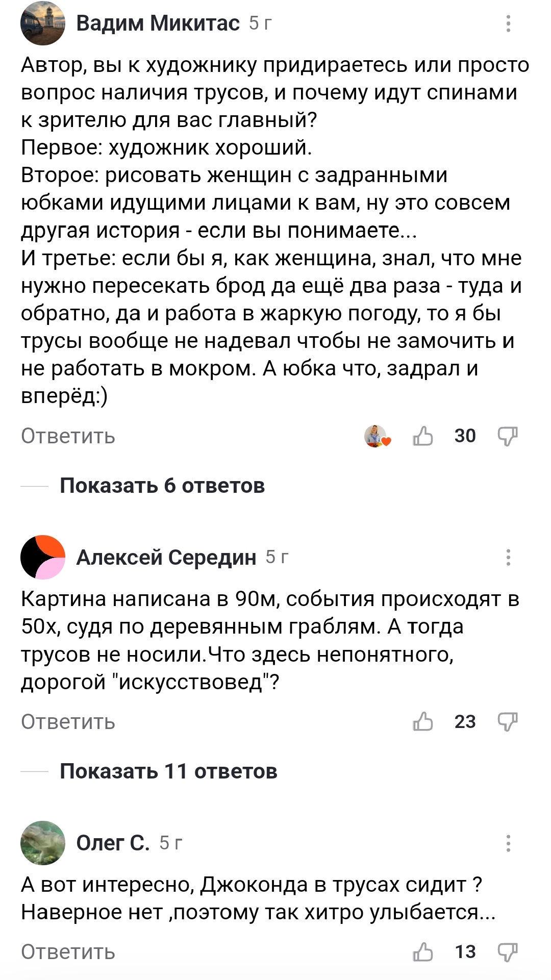Open options menu for Олег С. comment
Screen dimensions: 551x980
pos(508,843)
